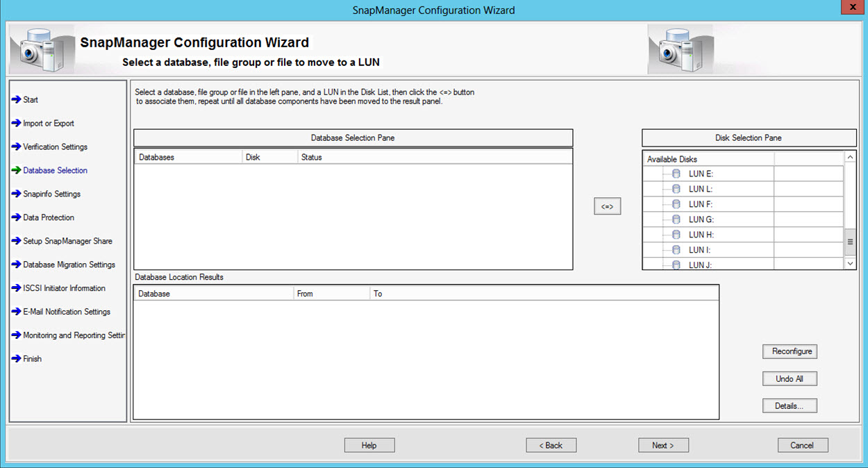Screen dimensions: 868x468
Task: Click the SnapManager camera logo in header left
Action: 41,49
